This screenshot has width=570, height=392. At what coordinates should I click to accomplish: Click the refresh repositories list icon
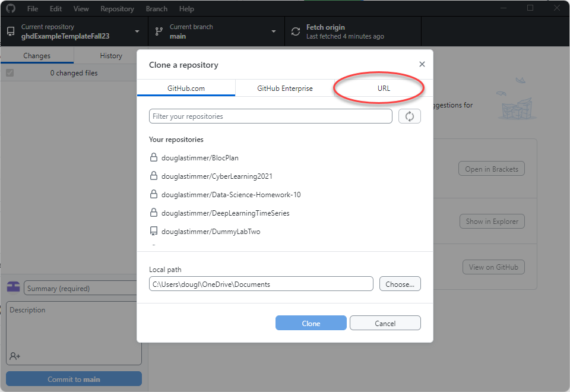point(409,116)
